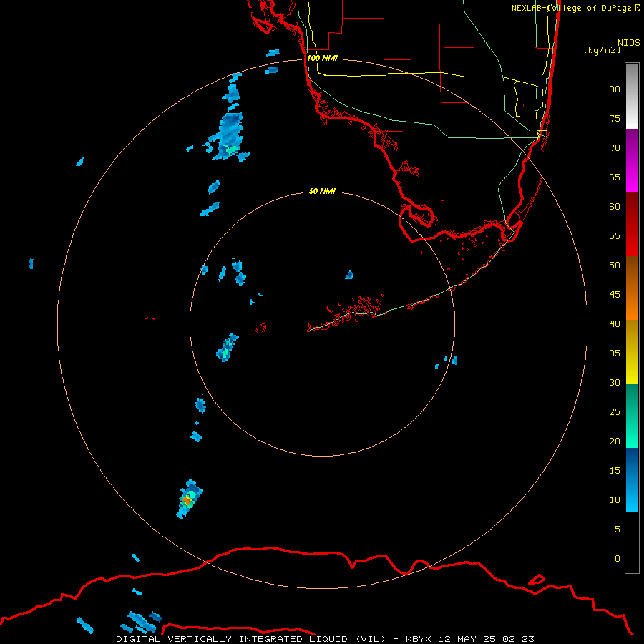Click the 35 value on the color scale
The image size is (644, 644).
[615, 353]
